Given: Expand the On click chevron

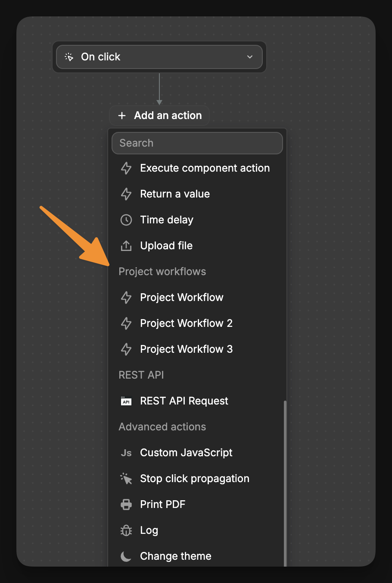Looking at the screenshot, I should 250,56.
